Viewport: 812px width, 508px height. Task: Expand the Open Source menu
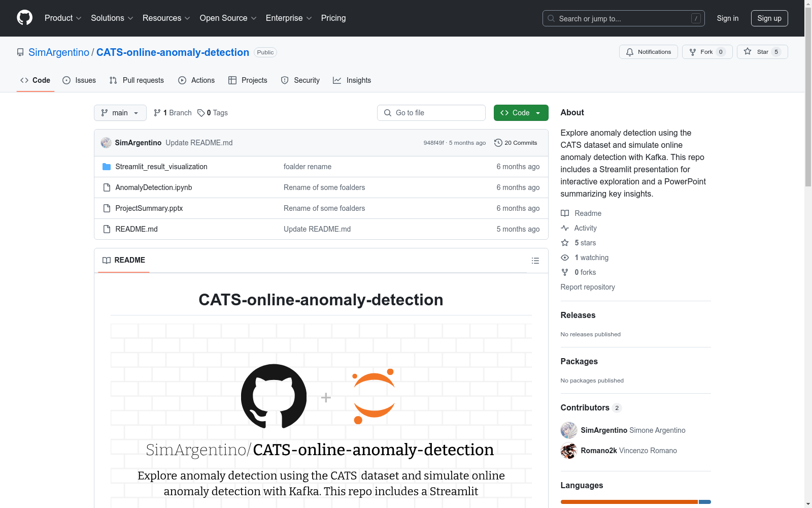[228, 18]
